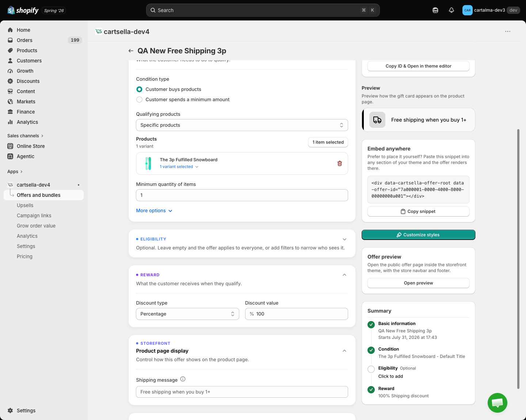526x420 pixels.
Task: Click the Home icon in sidebar
Action: 10,30
